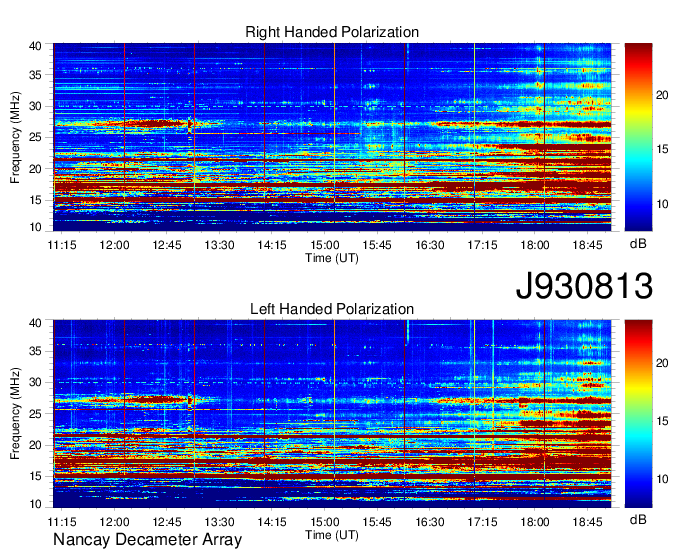Viewport: 680px width, 552px height.
Task: Click "Frequency (MHz)" label of left-handed plot
Action: (15, 414)
